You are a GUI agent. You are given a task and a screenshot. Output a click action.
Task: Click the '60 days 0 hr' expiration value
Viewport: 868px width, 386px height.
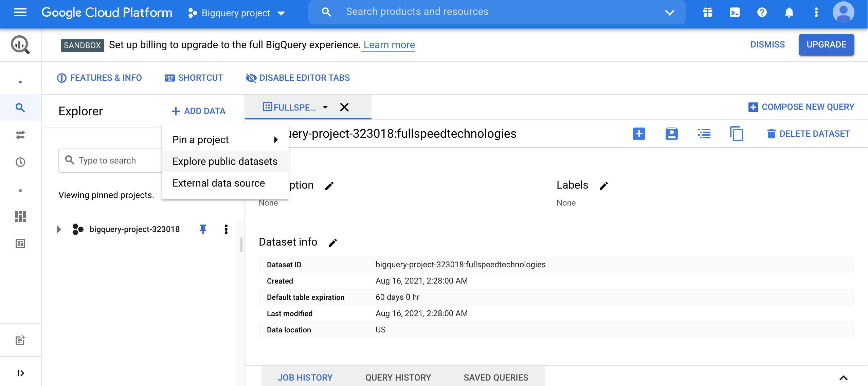(x=397, y=297)
